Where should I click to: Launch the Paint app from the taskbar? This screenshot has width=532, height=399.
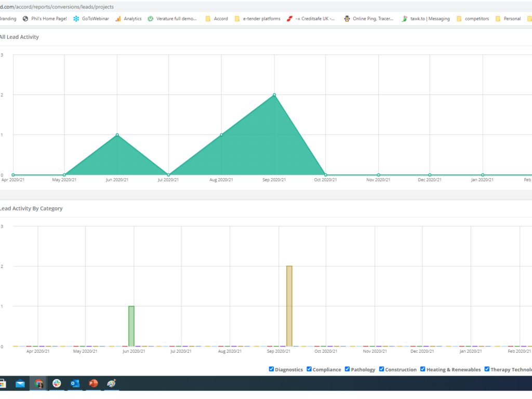point(111,383)
